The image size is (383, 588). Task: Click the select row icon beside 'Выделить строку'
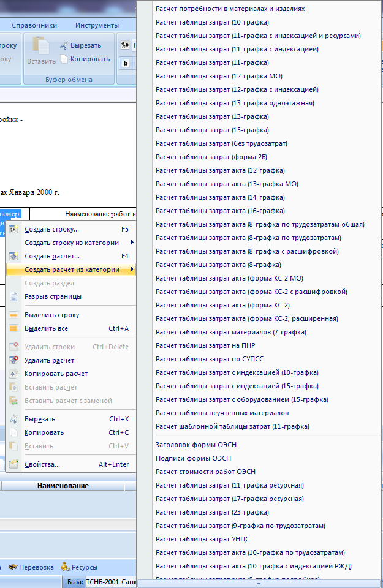(13, 315)
